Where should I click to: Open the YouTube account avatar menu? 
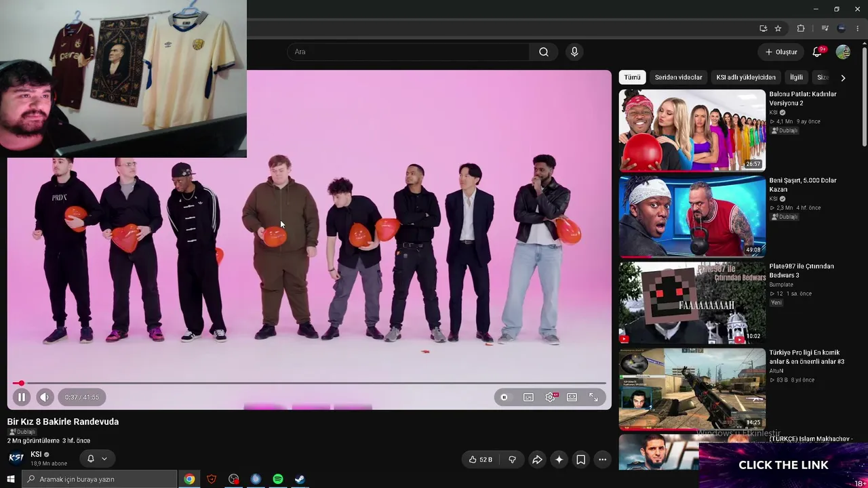click(843, 52)
